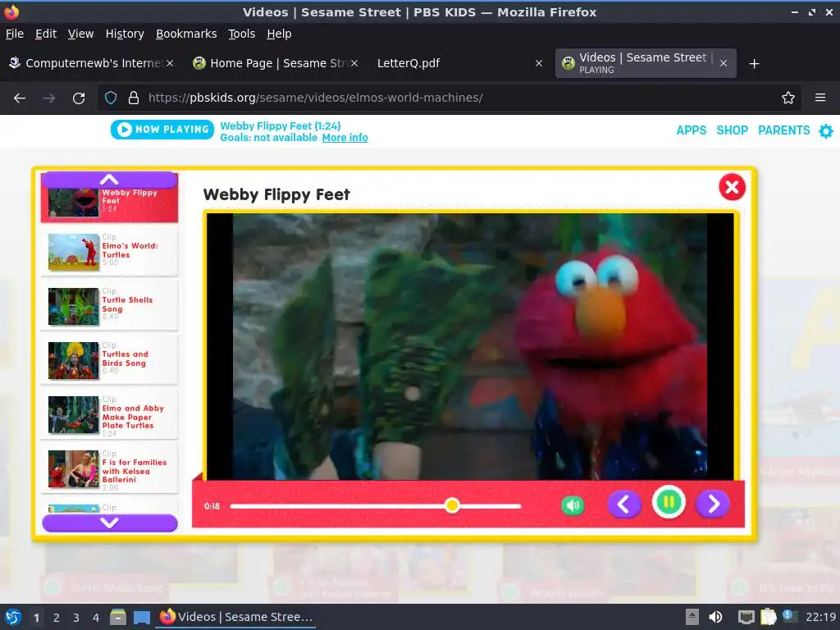Screen dimensions: 840x630
Task: Open the network monitor tray icon
Action: click(746, 617)
